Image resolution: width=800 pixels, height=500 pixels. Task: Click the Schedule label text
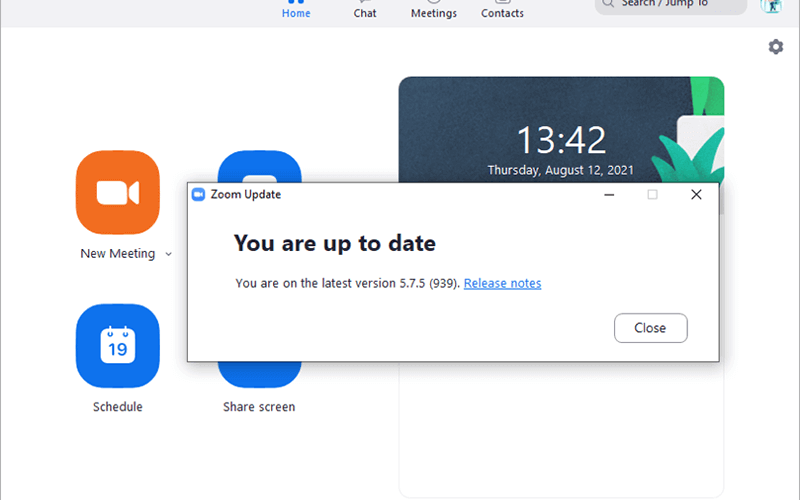click(x=118, y=407)
